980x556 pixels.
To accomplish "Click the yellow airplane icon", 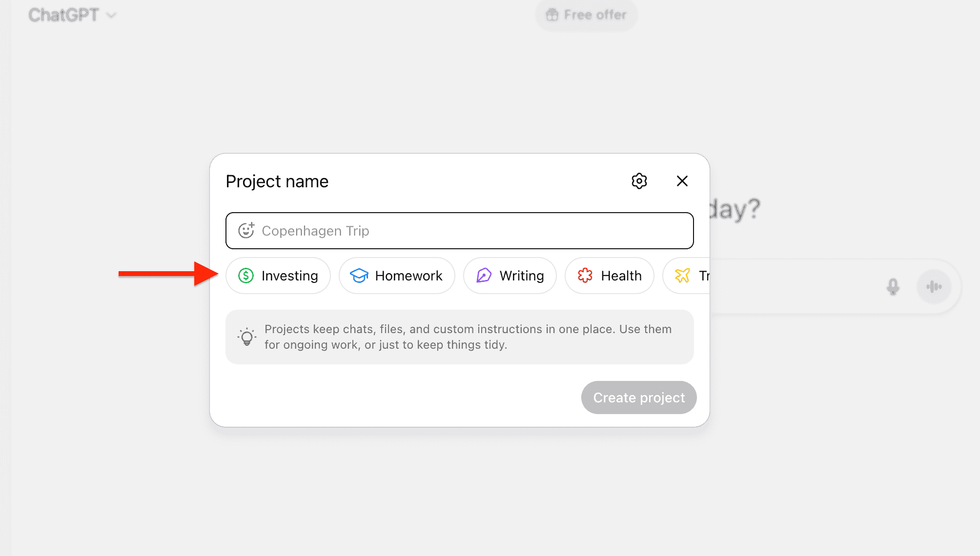I will pos(682,276).
